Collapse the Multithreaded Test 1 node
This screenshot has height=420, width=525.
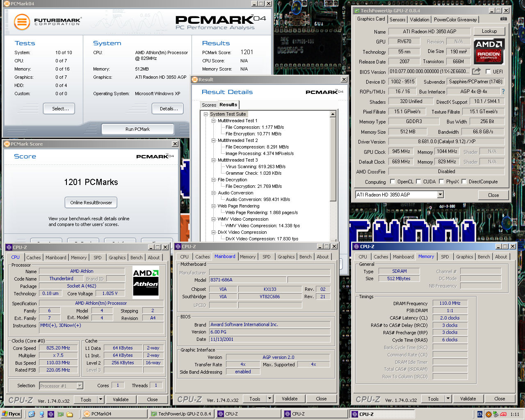214,121
